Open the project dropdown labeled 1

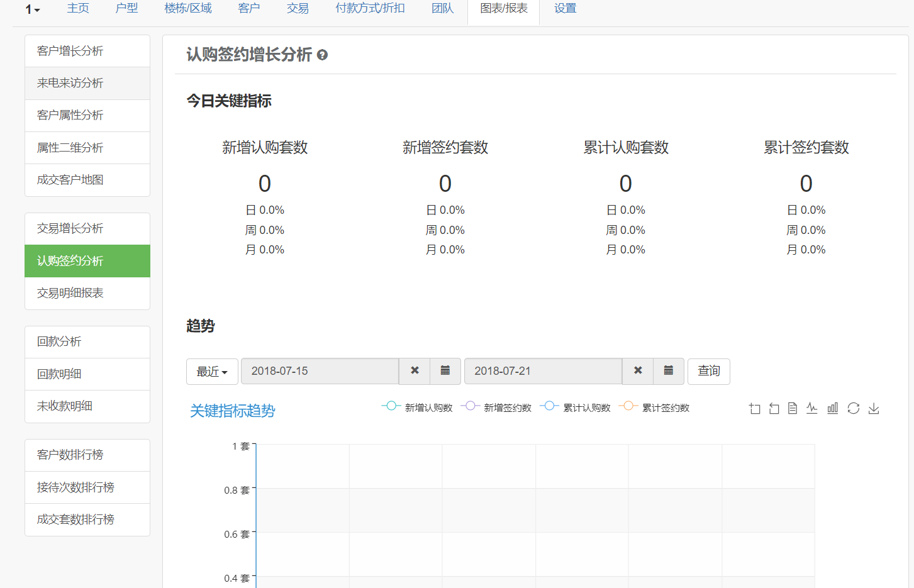tap(33, 9)
